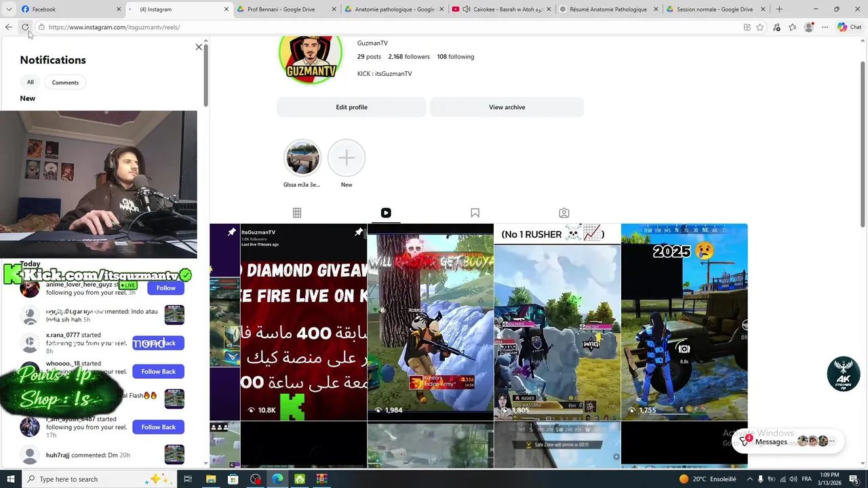Click the Edit profile button
Screen dimensions: 868x488
[351, 107]
